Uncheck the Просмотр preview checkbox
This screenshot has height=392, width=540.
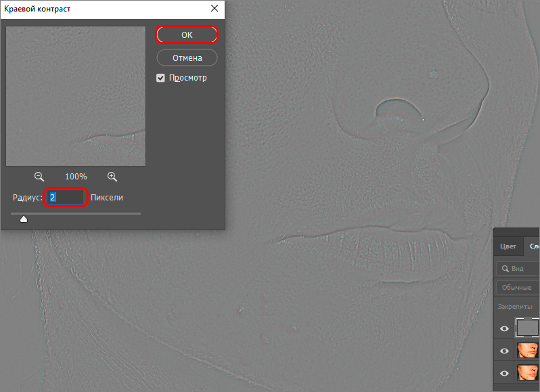[161, 78]
